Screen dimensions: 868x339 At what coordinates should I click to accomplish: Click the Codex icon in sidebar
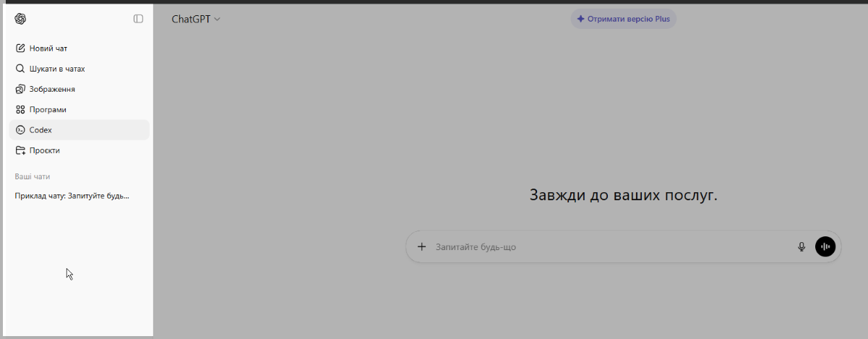(x=20, y=130)
